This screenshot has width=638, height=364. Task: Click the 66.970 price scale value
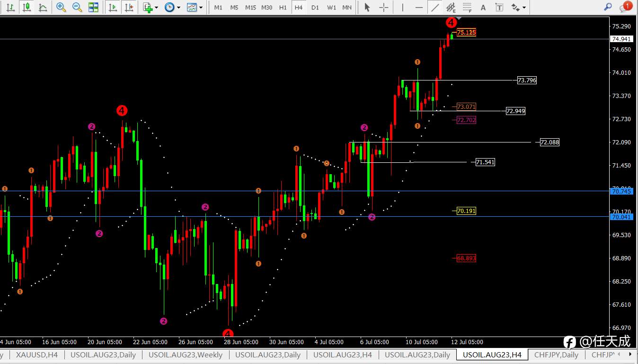621,328
